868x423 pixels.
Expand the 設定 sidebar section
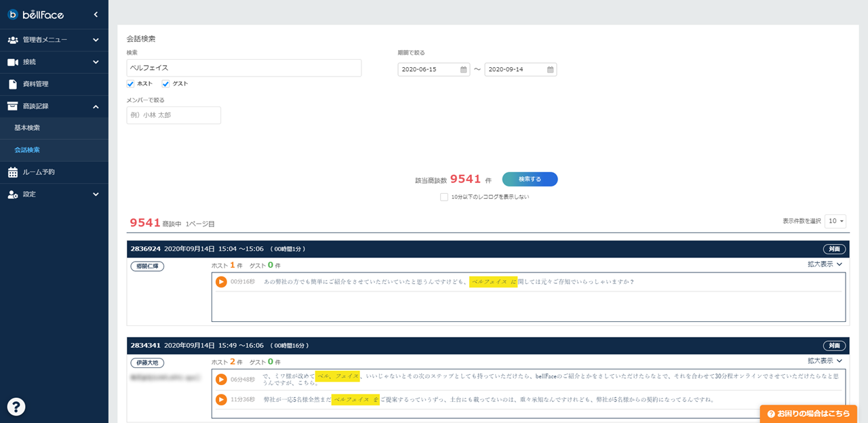tap(54, 195)
